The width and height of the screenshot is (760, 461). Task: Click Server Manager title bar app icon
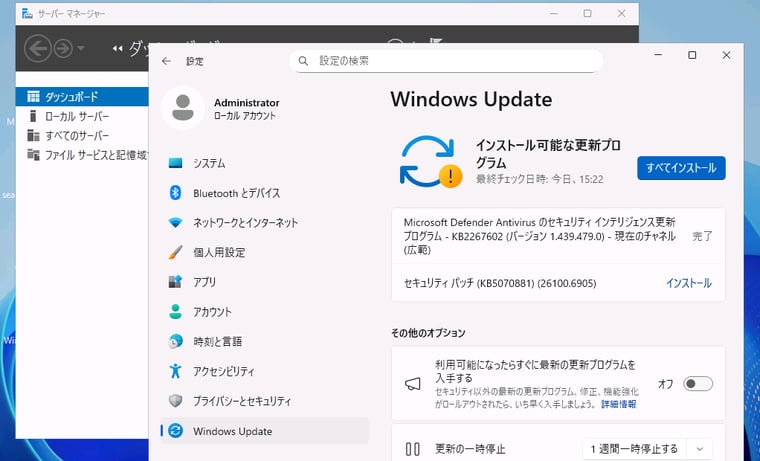point(27,14)
